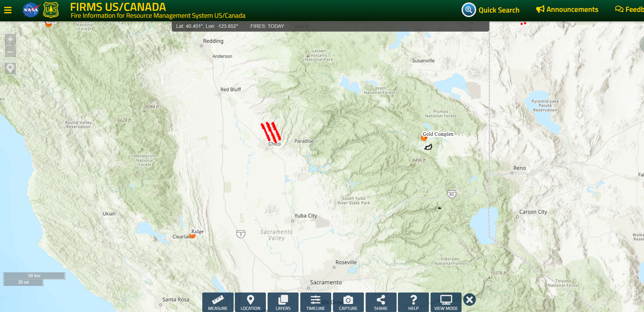Zoom out on the map
This screenshot has width=644, height=312.
click(x=10, y=52)
